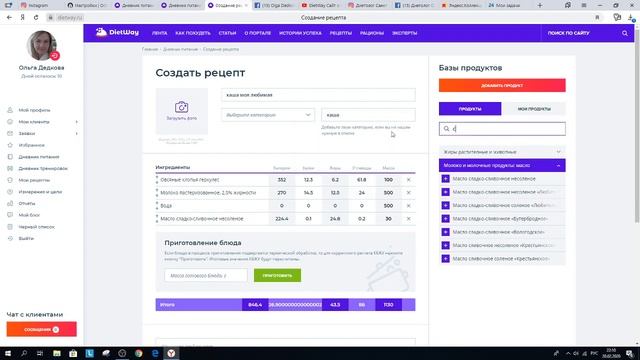Image resolution: width=640 pixels, height=360 pixels.
Task: Click the Add product orange button
Action: (502, 85)
